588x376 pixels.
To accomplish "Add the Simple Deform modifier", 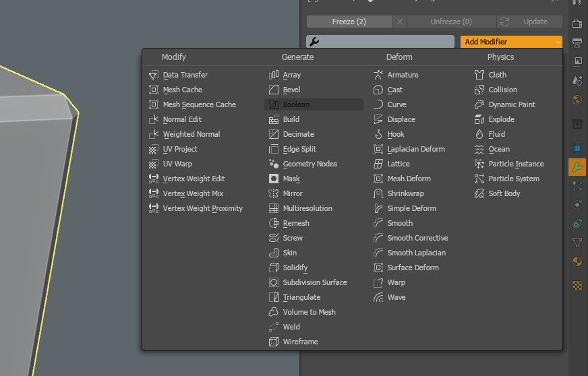I will point(411,208).
